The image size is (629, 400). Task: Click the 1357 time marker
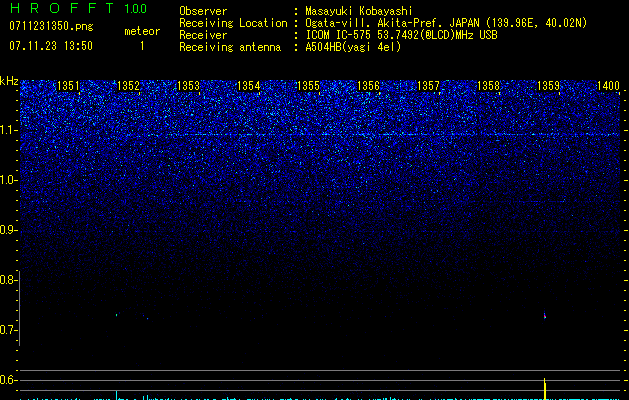tap(428, 86)
